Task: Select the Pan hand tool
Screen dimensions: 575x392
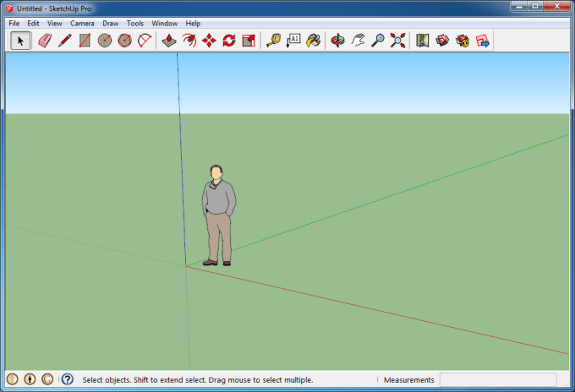Action: (x=358, y=41)
